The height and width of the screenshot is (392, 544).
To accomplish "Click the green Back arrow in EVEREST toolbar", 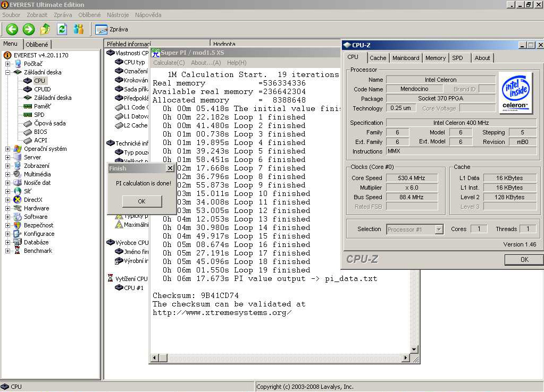I will tap(12, 29).
